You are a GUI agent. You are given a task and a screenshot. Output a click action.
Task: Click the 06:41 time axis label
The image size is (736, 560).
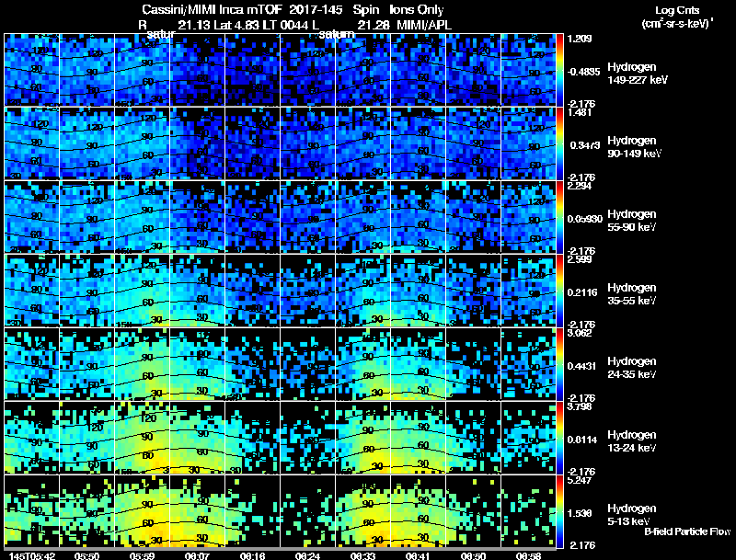[x=418, y=555]
